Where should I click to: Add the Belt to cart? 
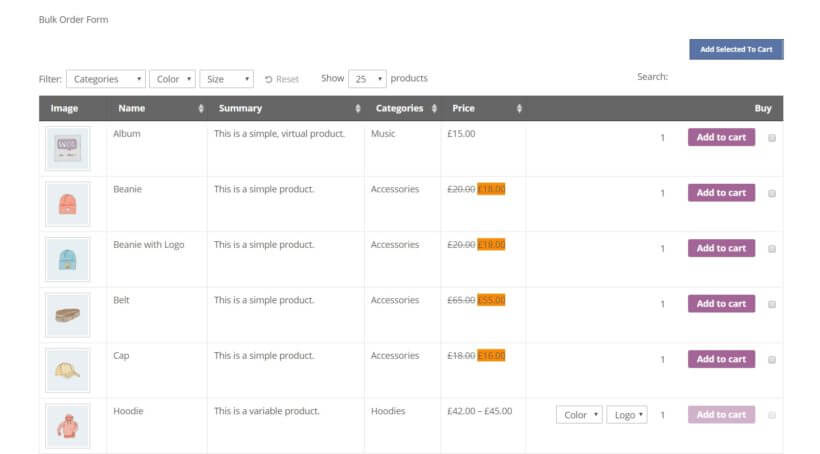tap(721, 304)
